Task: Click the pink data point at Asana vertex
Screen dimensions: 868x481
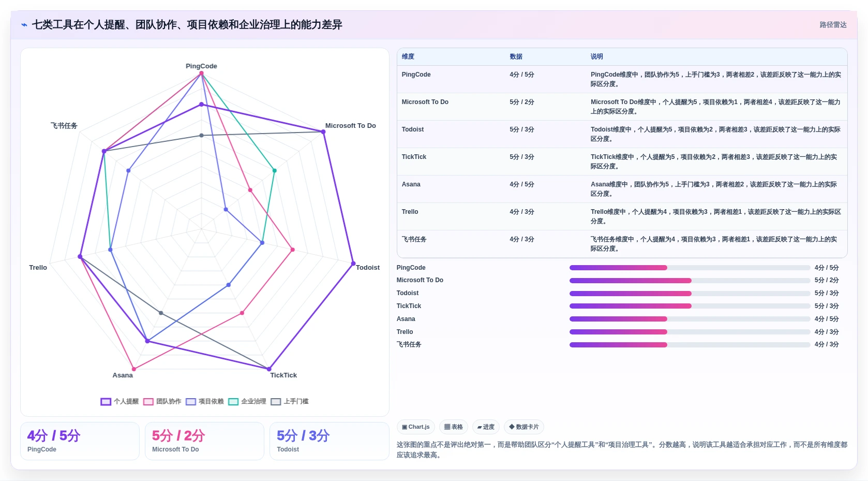Action: click(134, 369)
